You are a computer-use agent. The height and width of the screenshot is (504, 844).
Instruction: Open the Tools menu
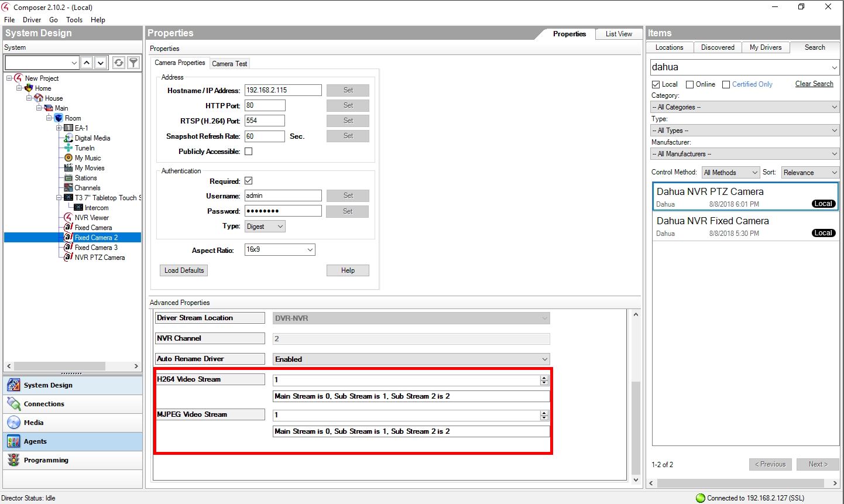[74, 20]
